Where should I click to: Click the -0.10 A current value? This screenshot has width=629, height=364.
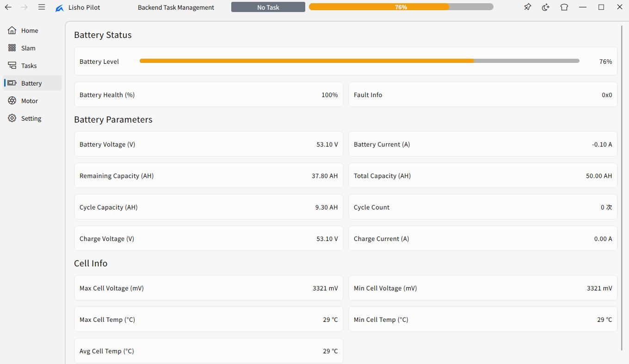pyautogui.click(x=602, y=144)
